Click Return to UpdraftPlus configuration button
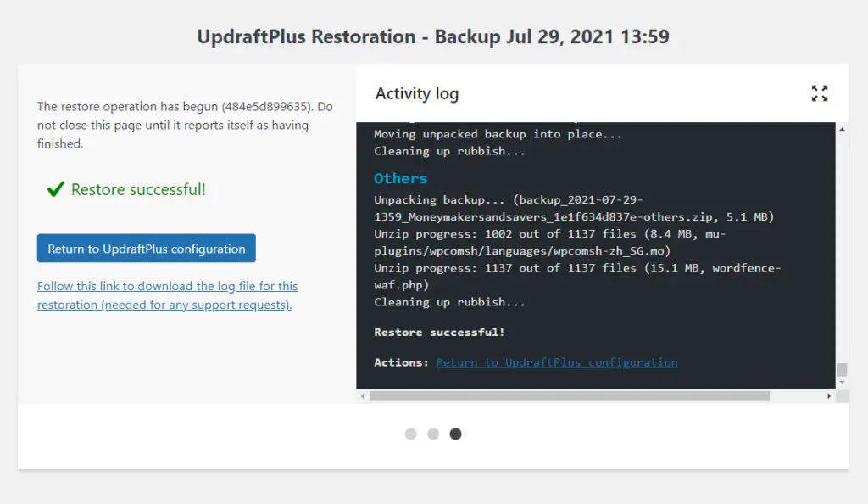This screenshot has height=504, width=868. pos(146,249)
